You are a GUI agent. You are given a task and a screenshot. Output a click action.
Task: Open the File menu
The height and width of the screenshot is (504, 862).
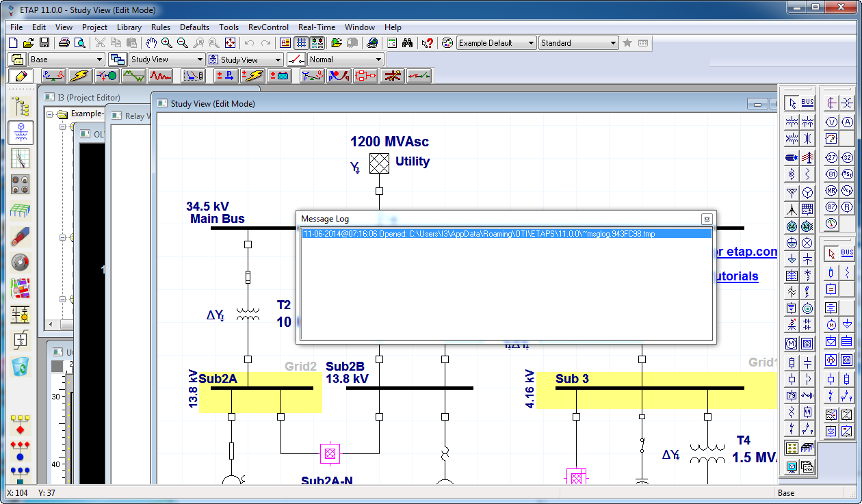(x=16, y=27)
